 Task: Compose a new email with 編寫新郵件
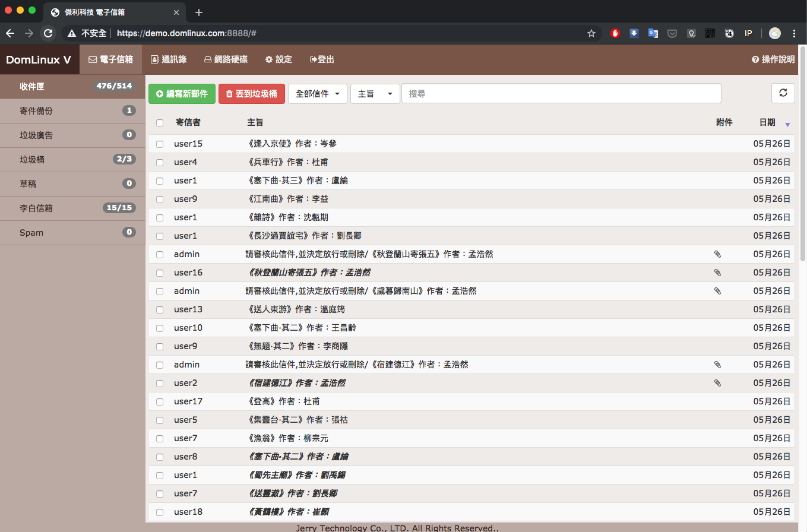pos(182,93)
